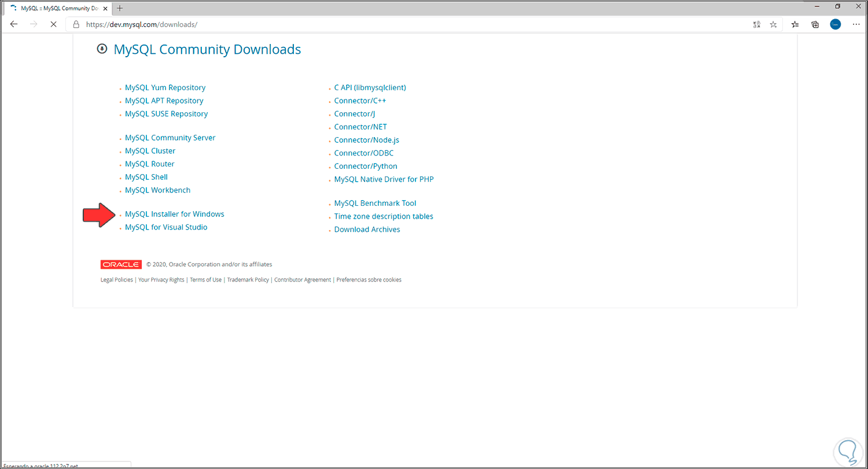Viewport: 868px width, 469px height.
Task: Add this page to favorites
Action: pyautogui.click(x=773, y=24)
